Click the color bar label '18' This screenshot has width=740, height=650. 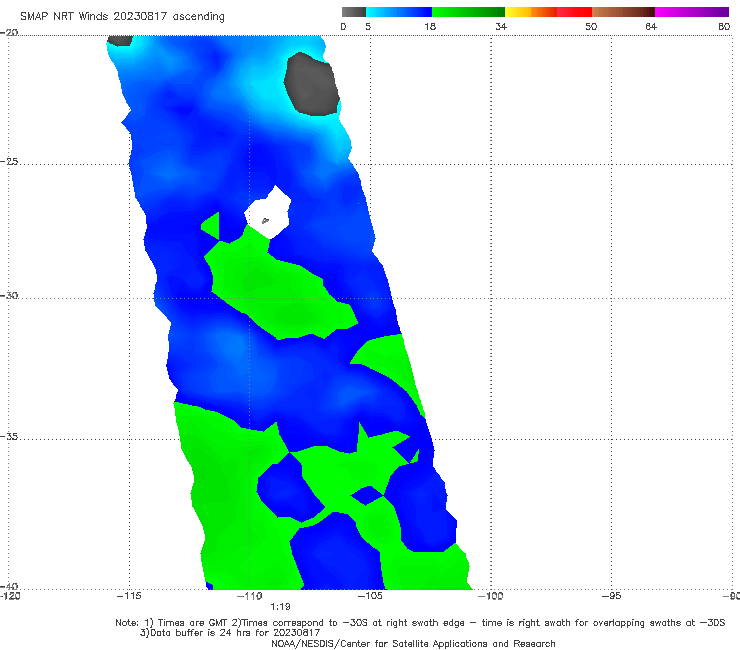tap(430, 26)
